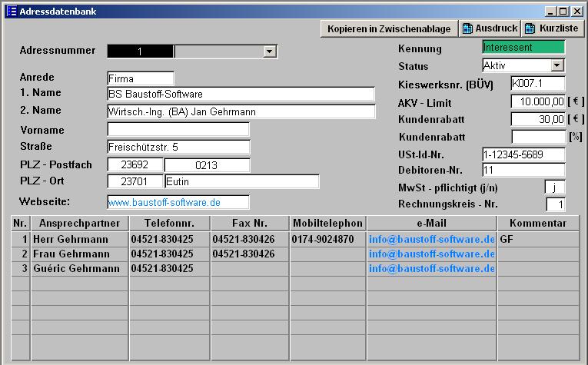Click email link for Guéric Gehrmann
This screenshot has height=365, width=588.
click(x=431, y=268)
